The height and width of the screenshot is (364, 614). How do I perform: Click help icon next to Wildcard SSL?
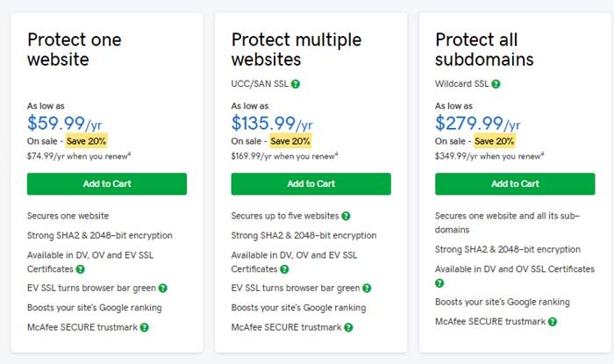(x=496, y=83)
